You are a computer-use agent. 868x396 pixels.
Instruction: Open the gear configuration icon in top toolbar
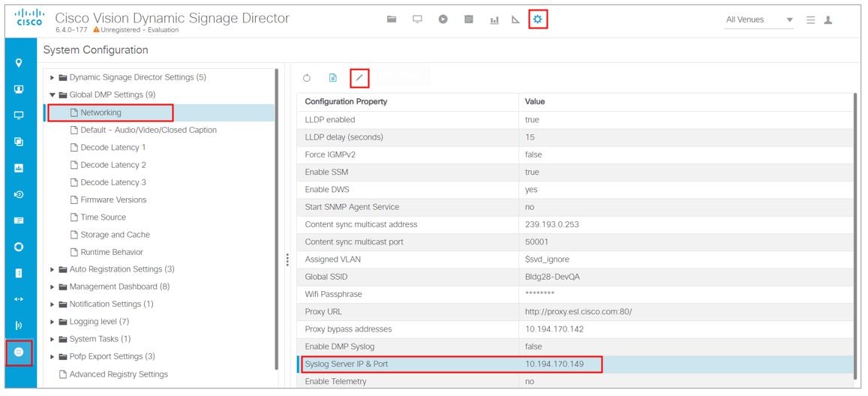[537, 20]
